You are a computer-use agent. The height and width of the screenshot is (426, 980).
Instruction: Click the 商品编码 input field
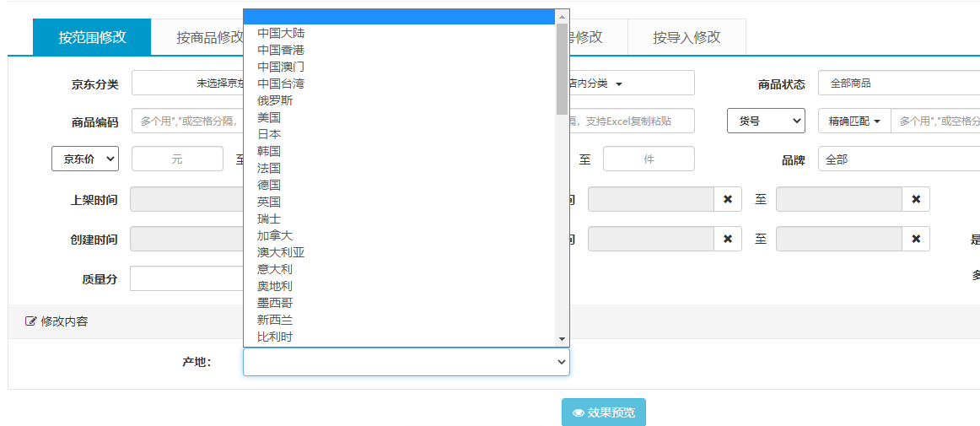click(187, 121)
